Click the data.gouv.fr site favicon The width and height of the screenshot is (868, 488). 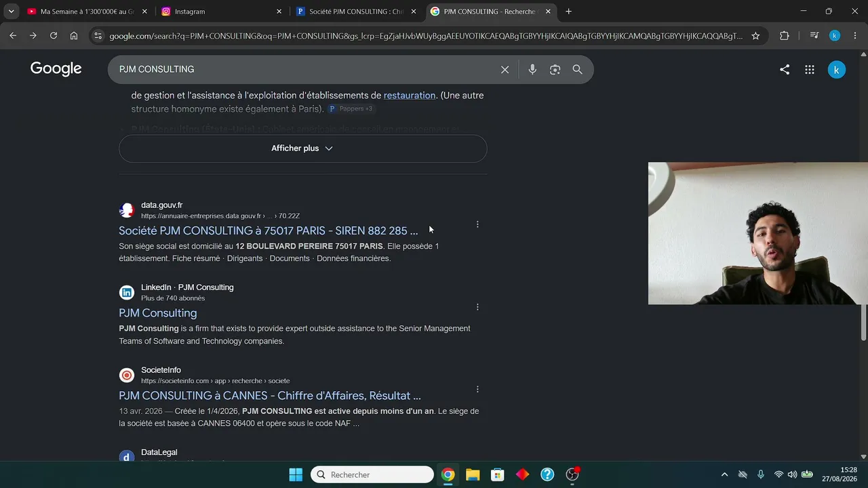(127, 210)
